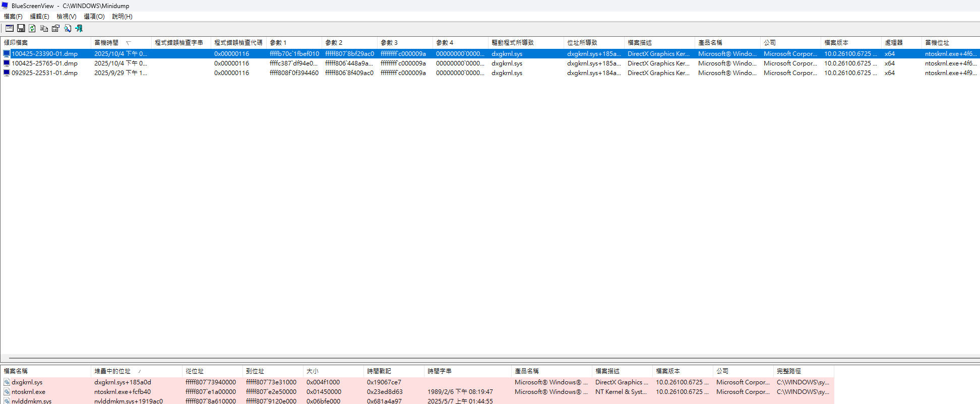This screenshot has height=404, width=980.
Task: Click size value 0x004f1000
Action: click(323, 382)
